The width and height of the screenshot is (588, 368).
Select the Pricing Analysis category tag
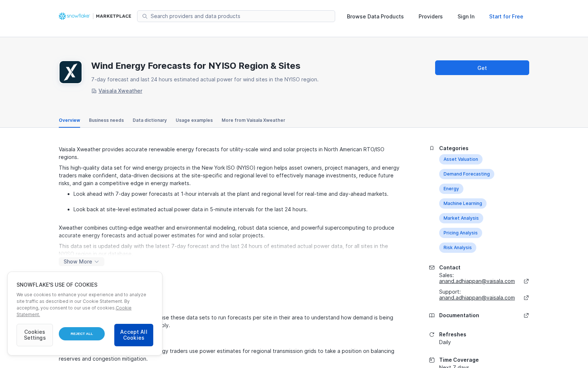(x=460, y=233)
